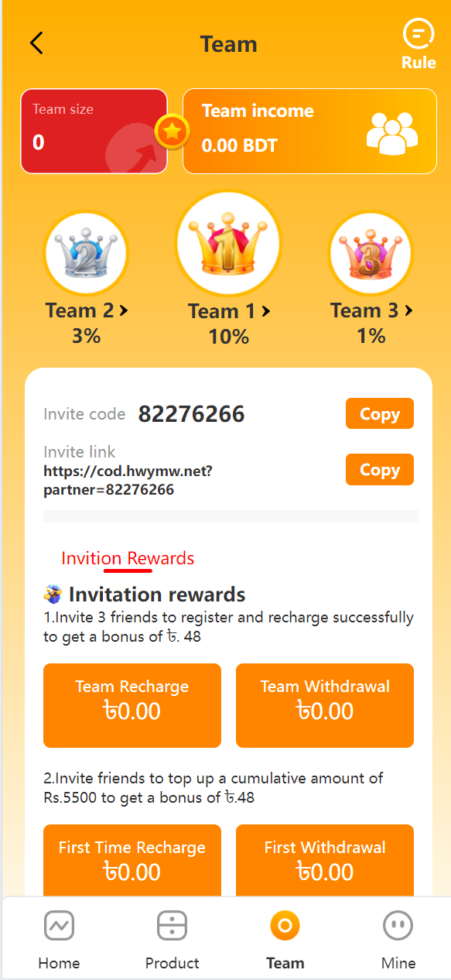Click the invite link URL text

point(128,480)
